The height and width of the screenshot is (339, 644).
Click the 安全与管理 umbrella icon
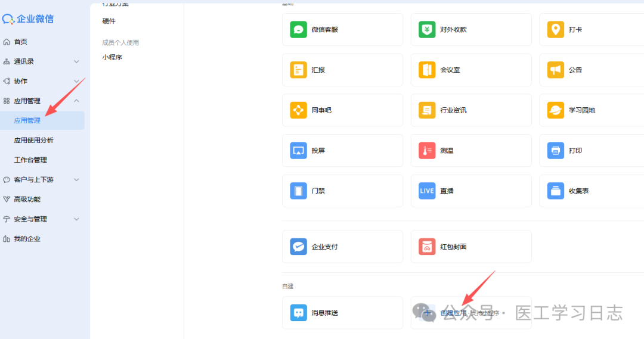[x=7, y=219]
